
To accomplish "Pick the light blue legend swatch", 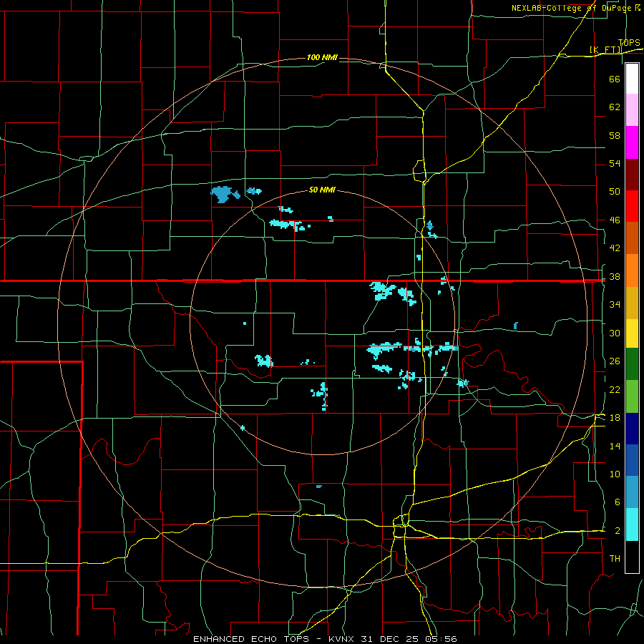I will tap(632, 492).
